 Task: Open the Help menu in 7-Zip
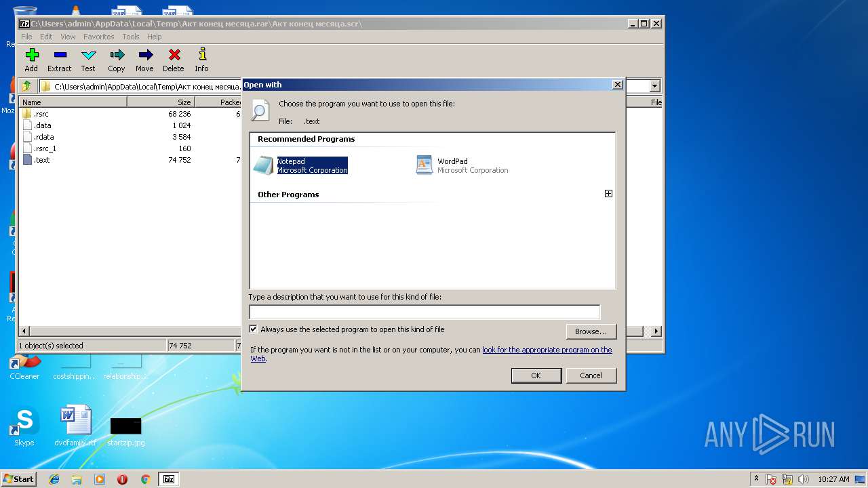155,37
